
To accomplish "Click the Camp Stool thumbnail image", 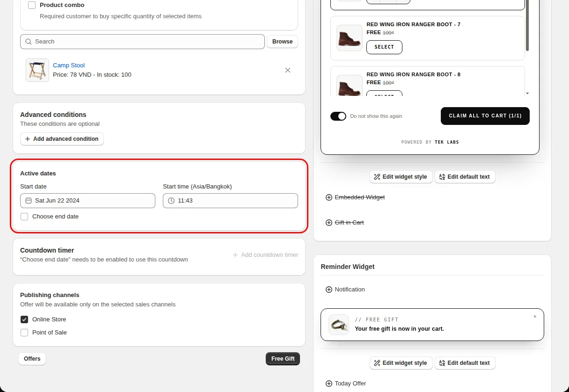I will [x=37, y=70].
